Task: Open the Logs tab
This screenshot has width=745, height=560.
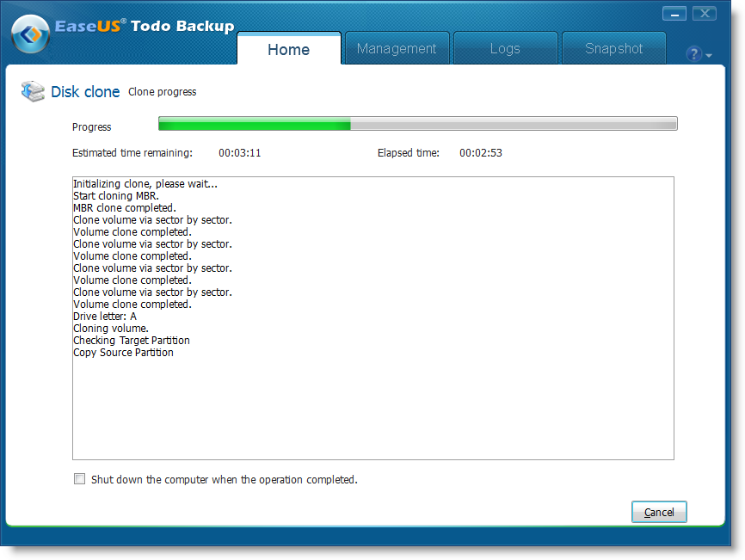Action: pos(505,48)
